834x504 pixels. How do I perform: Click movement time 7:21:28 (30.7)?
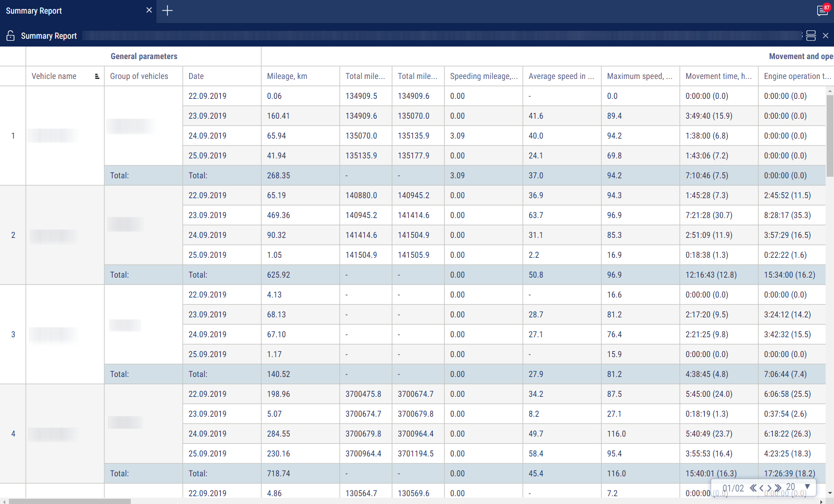pos(709,215)
